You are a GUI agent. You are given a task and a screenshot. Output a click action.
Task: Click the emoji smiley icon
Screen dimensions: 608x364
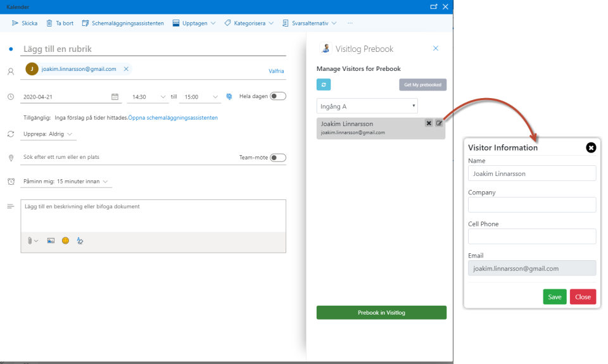[x=65, y=241]
